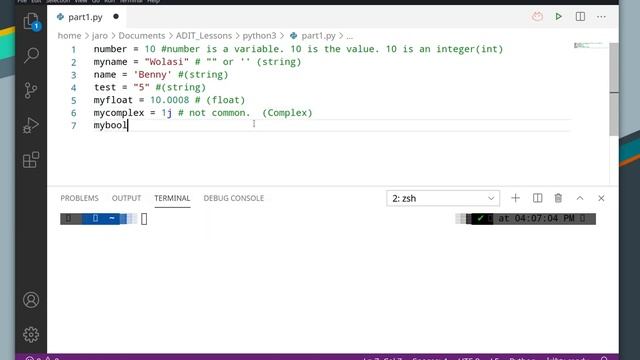Click the "5" string on line 4
Screen dimensions: 640x360
(141, 87)
